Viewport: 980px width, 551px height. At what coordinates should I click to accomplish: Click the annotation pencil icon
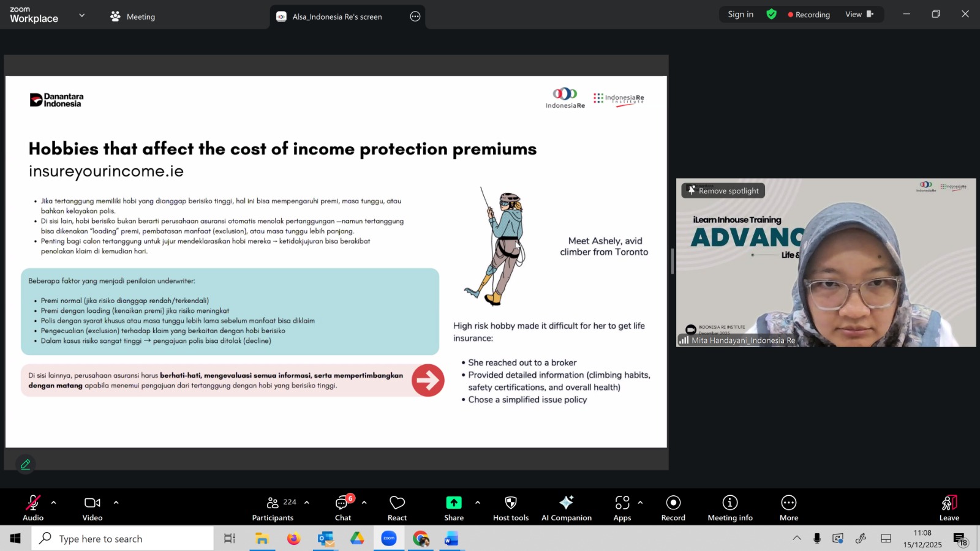pyautogui.click(x=26, y=465)
